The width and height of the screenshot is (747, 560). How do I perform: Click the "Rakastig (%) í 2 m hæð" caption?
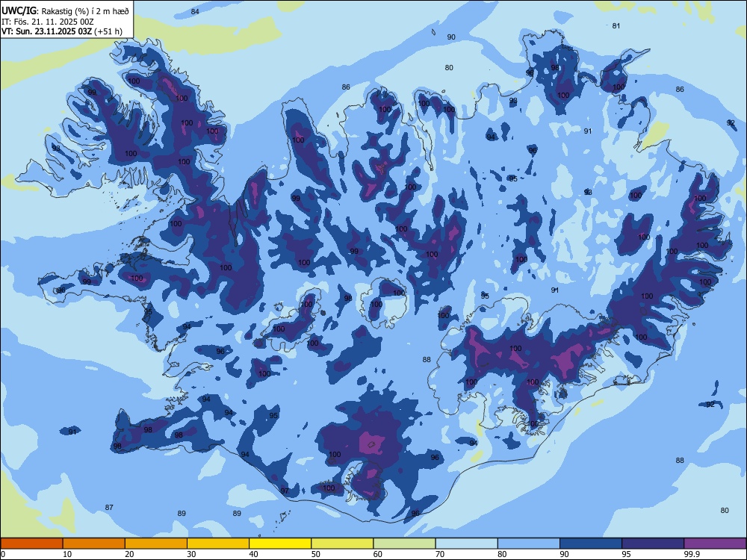(85, 11)
